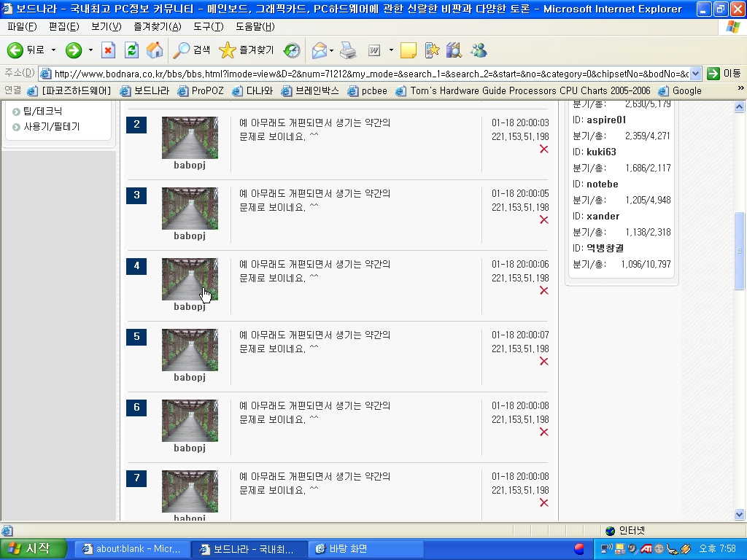Delete comment 4 with its red X
The width and height of the screenshot is (747, 560).
[543, 290]
